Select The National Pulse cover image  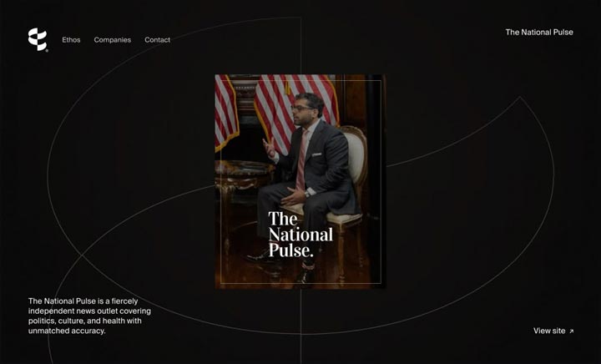point(300,182)
